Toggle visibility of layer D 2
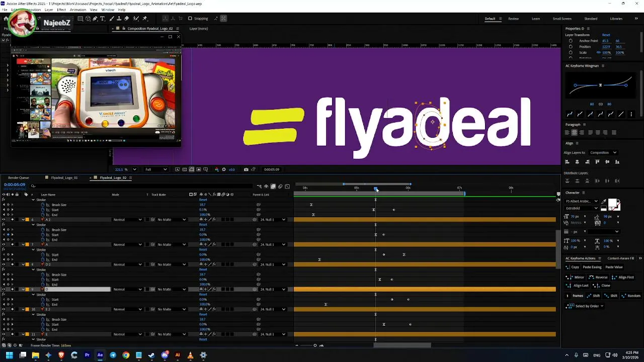 (x=4, y=264)
